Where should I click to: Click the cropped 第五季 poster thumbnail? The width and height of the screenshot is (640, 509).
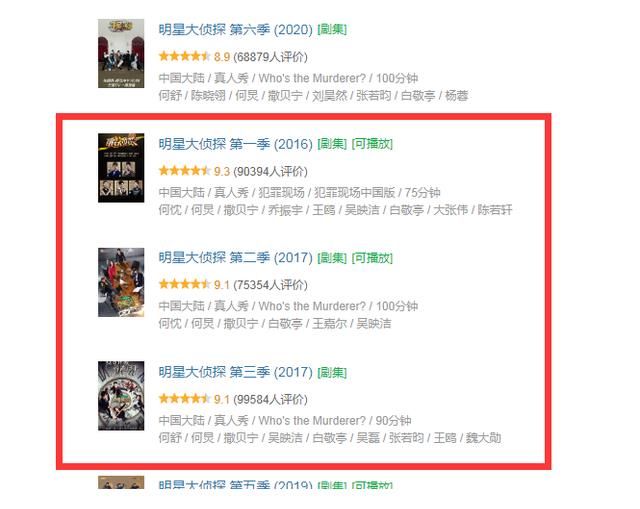(x=121, y=482)
